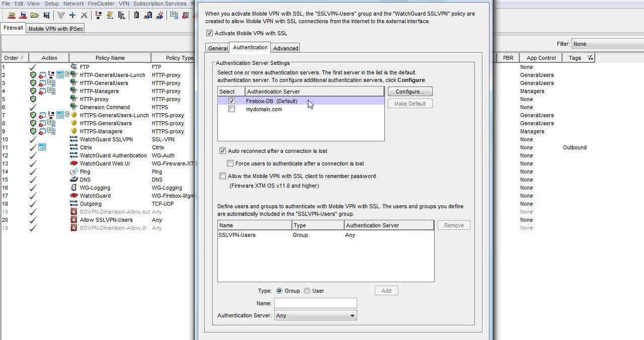This screenshot has height=340, width=644.
Task: Click the Delete Policy X icon
Action: click(84, 16)
